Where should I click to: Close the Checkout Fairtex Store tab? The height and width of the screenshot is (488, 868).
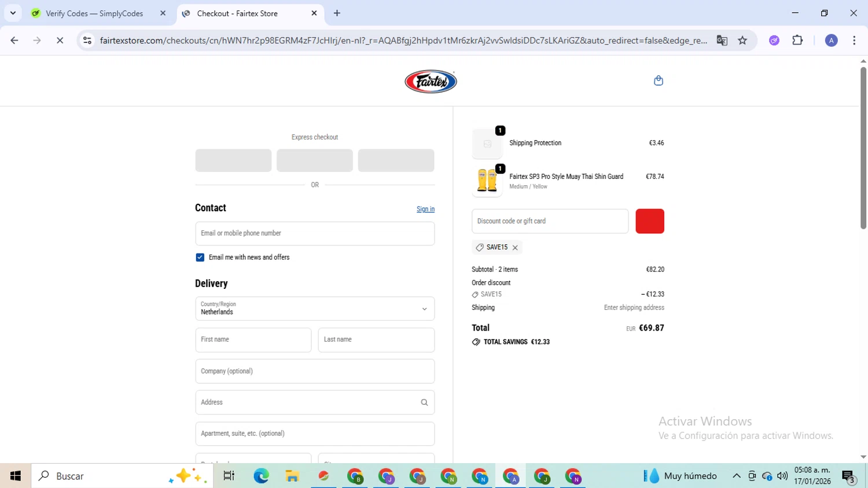pyautogui.click(x=314, y=13)
